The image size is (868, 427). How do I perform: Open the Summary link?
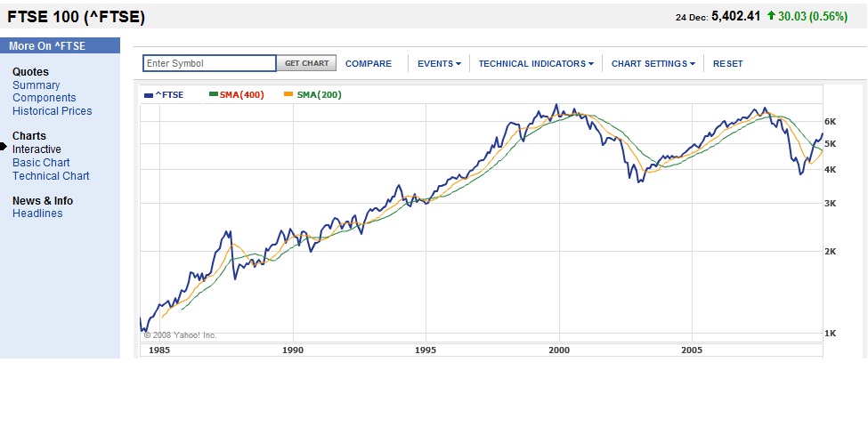[36, 85]
